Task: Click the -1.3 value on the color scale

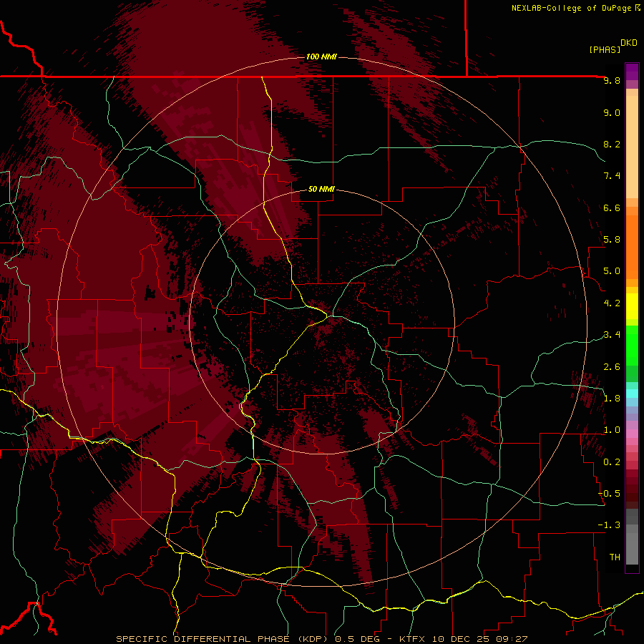Action: 609,525
